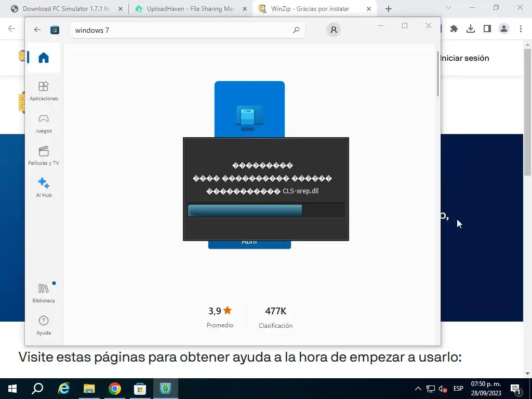Open Chrome three-dot menu

(x=521, y=29)
